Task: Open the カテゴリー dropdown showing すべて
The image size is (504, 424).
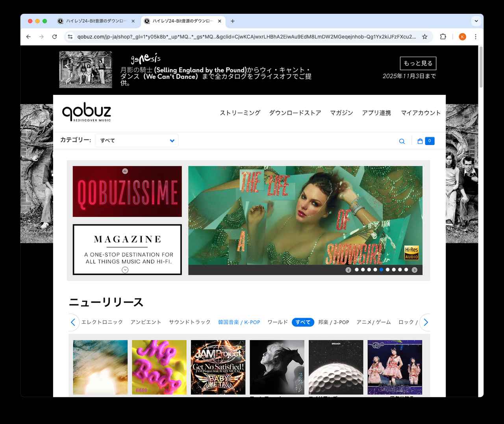Action: (x=137, y=140)
